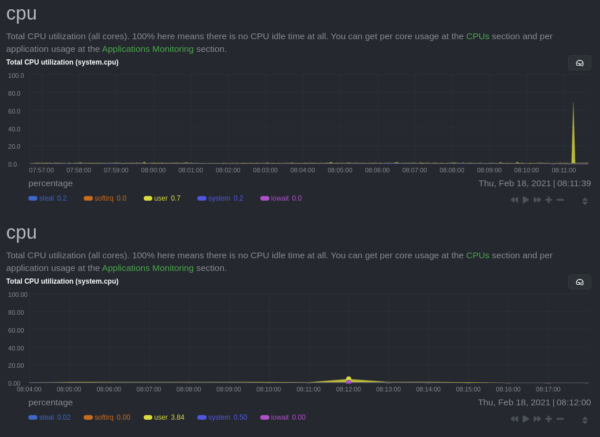This screenshot has height=437, width=600.
Task: Click the bottom chart's alarm badge button
Action: pos(578,282)
